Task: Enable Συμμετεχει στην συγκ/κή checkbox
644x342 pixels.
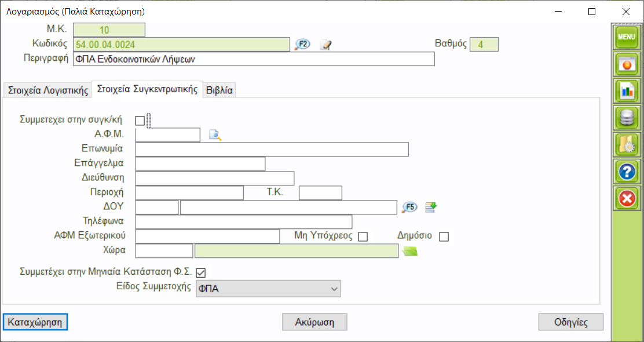Action: coord(140,121)
